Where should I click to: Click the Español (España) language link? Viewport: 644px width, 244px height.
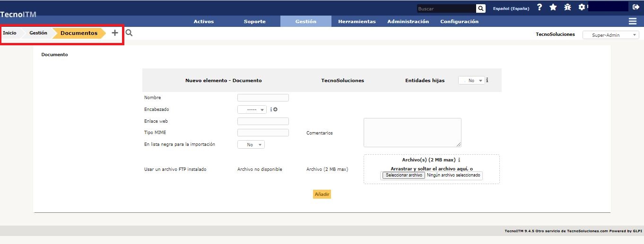click(x=511, y=8)
